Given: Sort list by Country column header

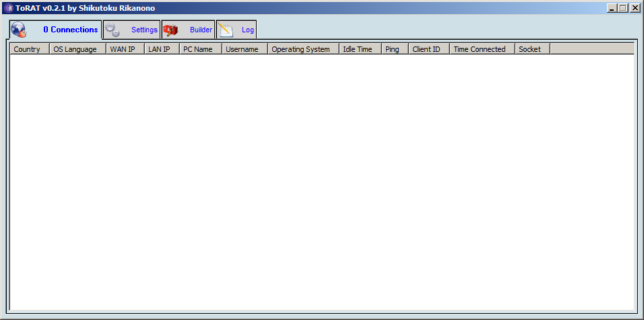Looking at the screenshot, I should tap(29, 49).
